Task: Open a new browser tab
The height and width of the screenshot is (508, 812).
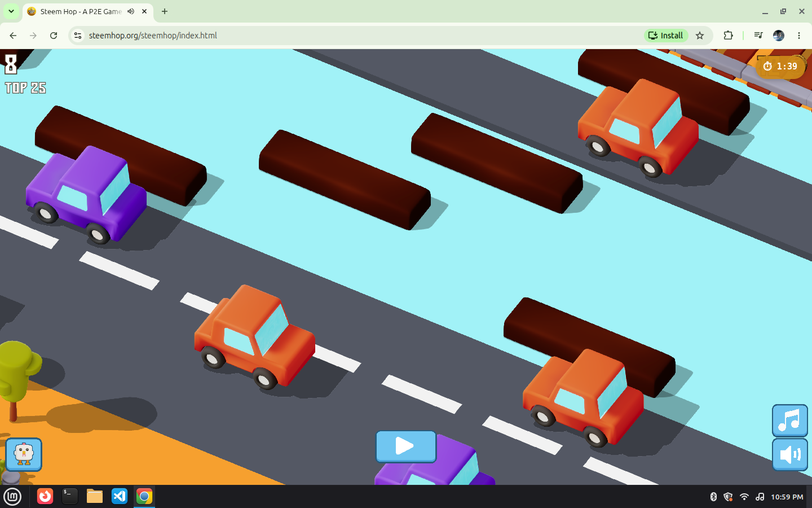Action: (165, 11)
